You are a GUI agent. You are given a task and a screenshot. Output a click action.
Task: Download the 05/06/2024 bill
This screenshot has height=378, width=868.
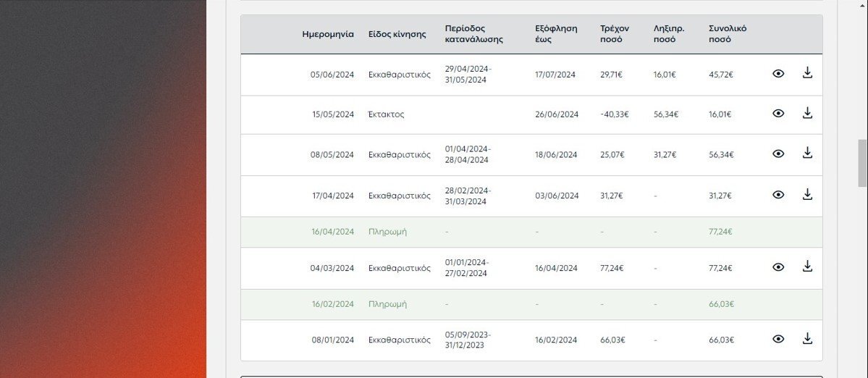[807, 72]
